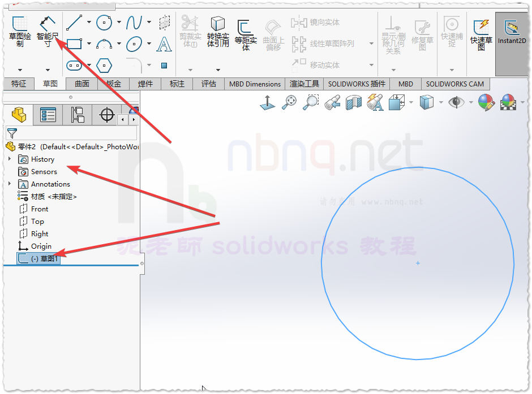The width and height of the screenshot is (532, 394).
Task: Open the DimXpertManager crosshair tab
Action: pyautogui.click(x=107, y=115)
